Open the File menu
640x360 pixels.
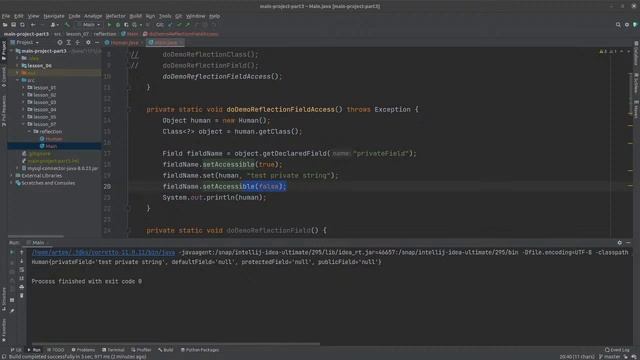point(6,16)
